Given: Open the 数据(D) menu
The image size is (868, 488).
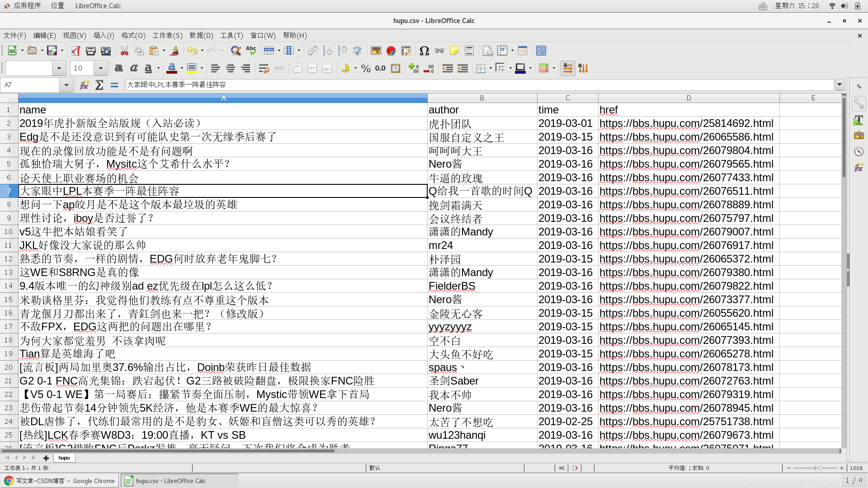Looking at the screenshot, I should click(201, 35).
